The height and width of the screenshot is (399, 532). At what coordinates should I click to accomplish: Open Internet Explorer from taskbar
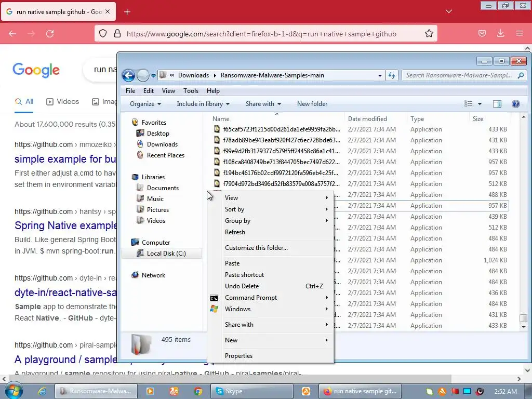pyautogui.click(x=42, y=391)
